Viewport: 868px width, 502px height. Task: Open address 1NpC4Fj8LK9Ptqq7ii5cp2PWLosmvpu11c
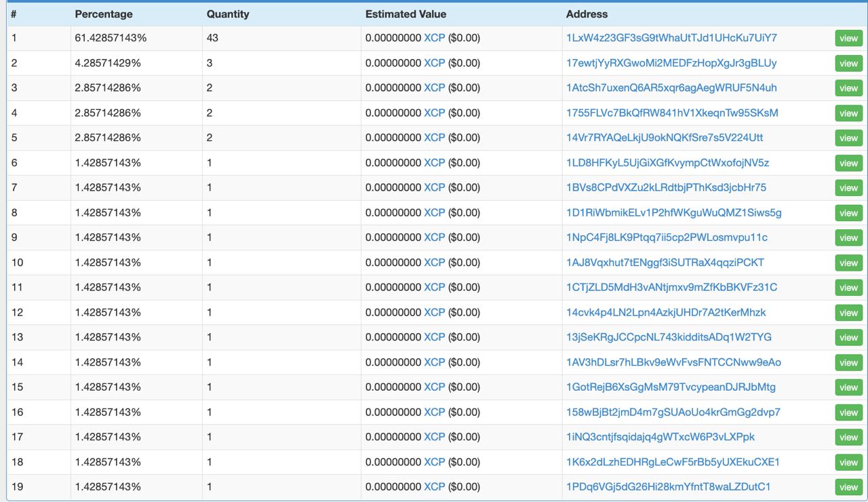[x=667, y=237]
